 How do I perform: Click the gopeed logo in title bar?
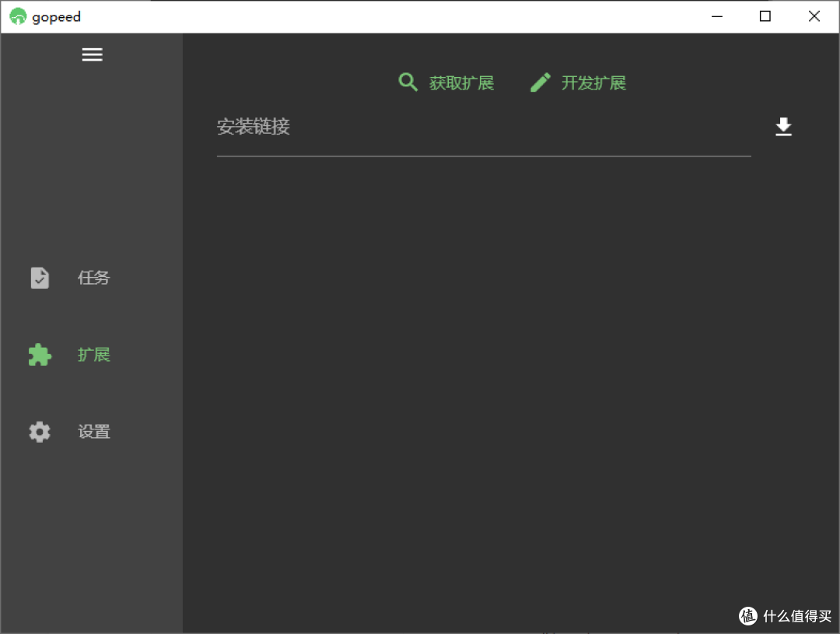pos(18,16)
